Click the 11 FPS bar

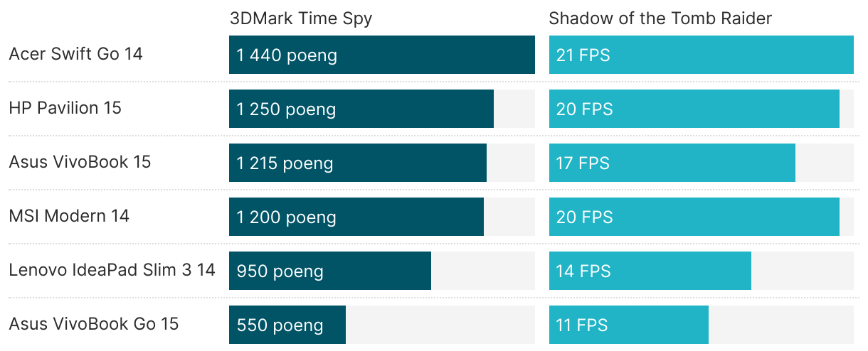click(629, 325)
